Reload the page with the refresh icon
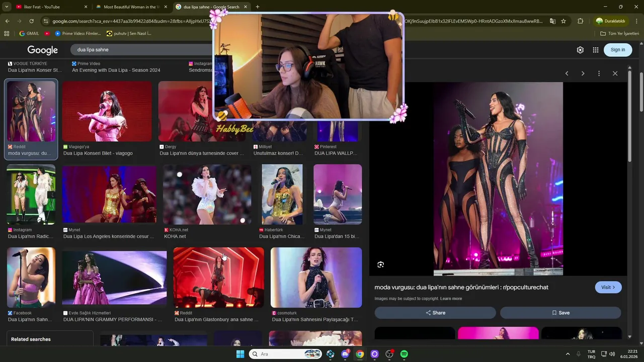Viewport: 644px width, 362px height. point(31,21)
